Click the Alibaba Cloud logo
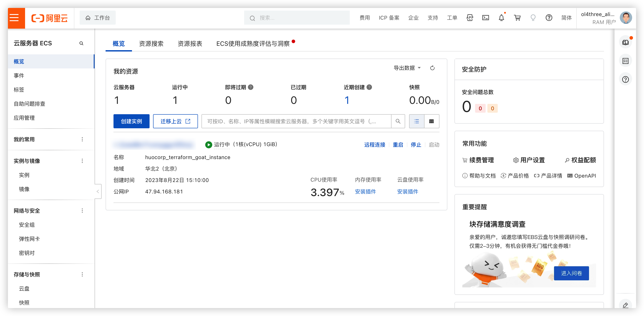Image resolution: width=644 pixels, height=316 pixels. (x=49, y=18)
